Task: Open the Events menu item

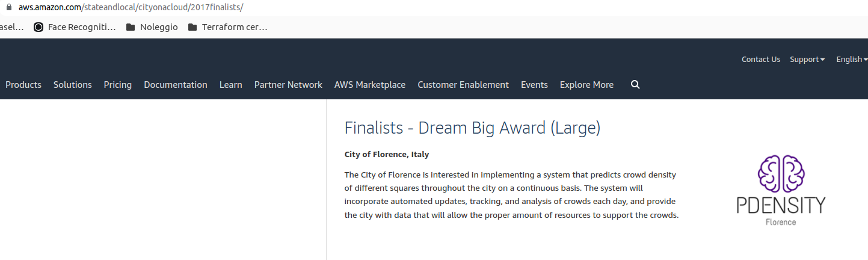Action: click(534, 85)
